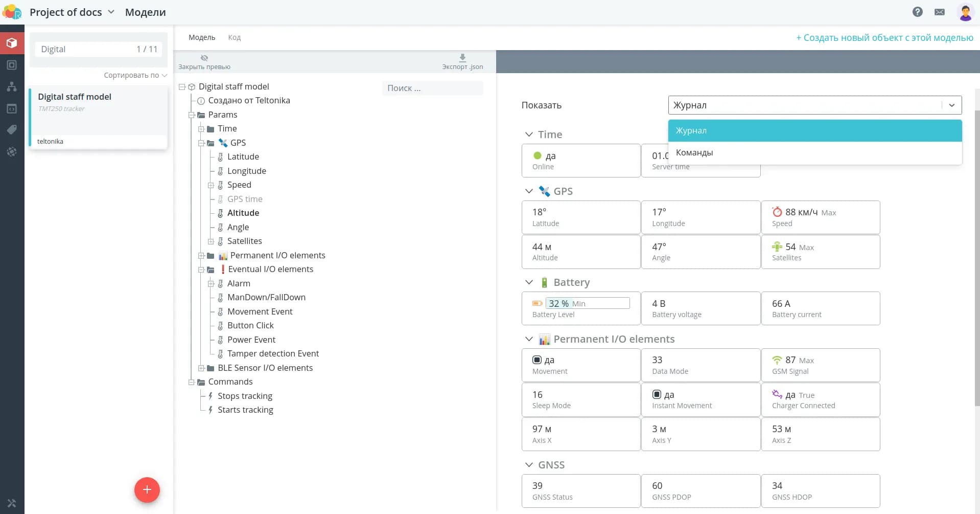Image resolution: width=980 pixels, height=514 pixels.
Task: Toggle the Movement checkbox widget
Action: click(537, 360)
